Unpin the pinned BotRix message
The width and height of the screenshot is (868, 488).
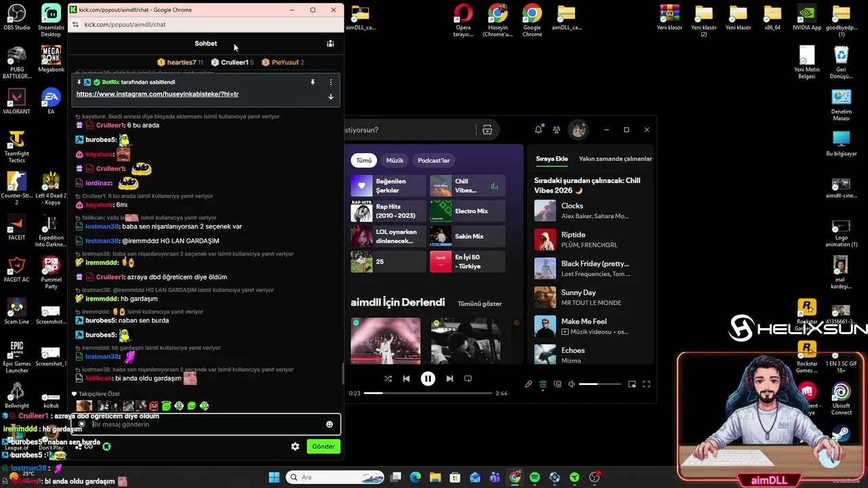pyautogui.click(x=313, y=82)
